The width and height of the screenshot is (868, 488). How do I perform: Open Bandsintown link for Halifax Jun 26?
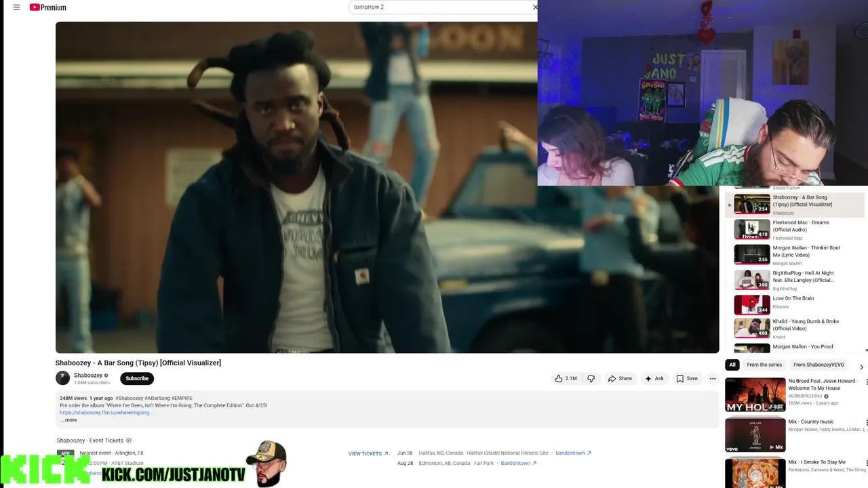[x=573, y=453]
